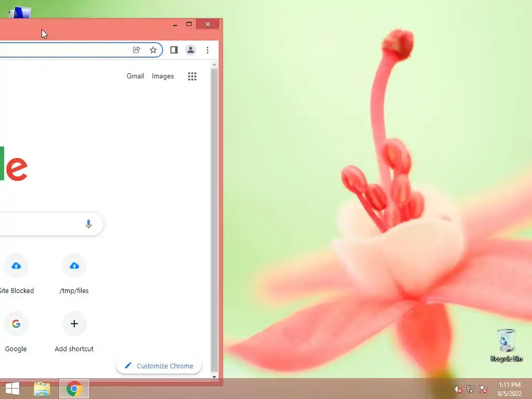The image size is (532, 399).
Task: Open Images link
Action: [x=163, y=76]
